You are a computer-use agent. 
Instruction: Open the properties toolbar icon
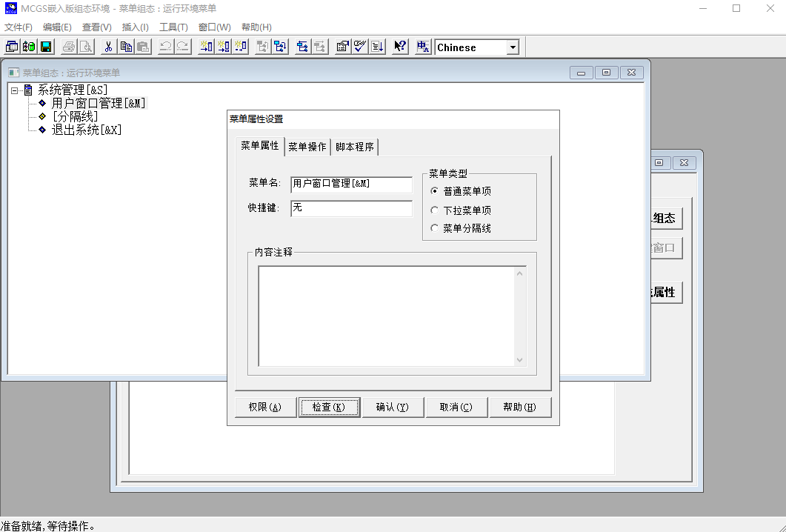tap(342, 47)
